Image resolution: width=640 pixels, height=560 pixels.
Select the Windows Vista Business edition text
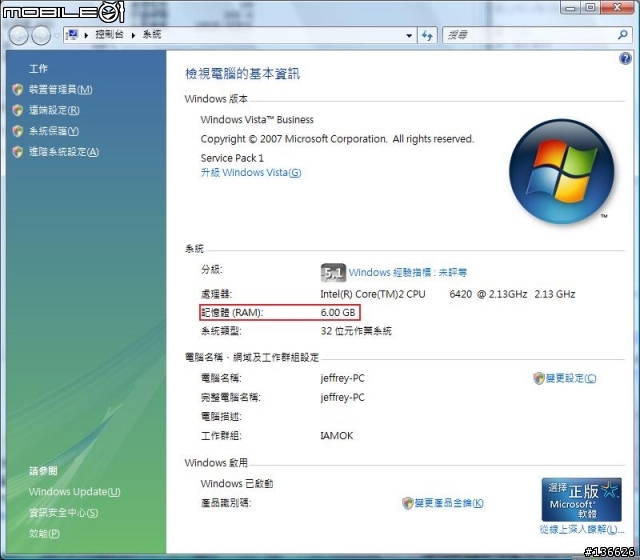pyautogui.click(x=257, y=120)
